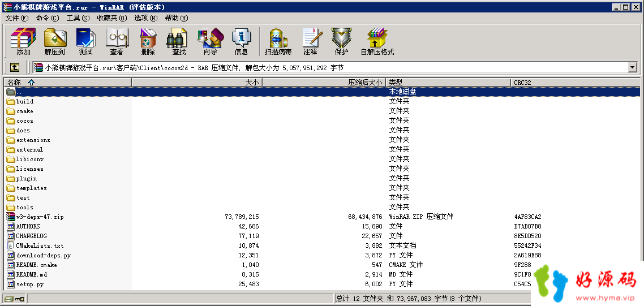Click the Virus Scan (扫描病毒) icon
Image resolution: width=644 pixels, height=306 pixels.
point(278,41)
